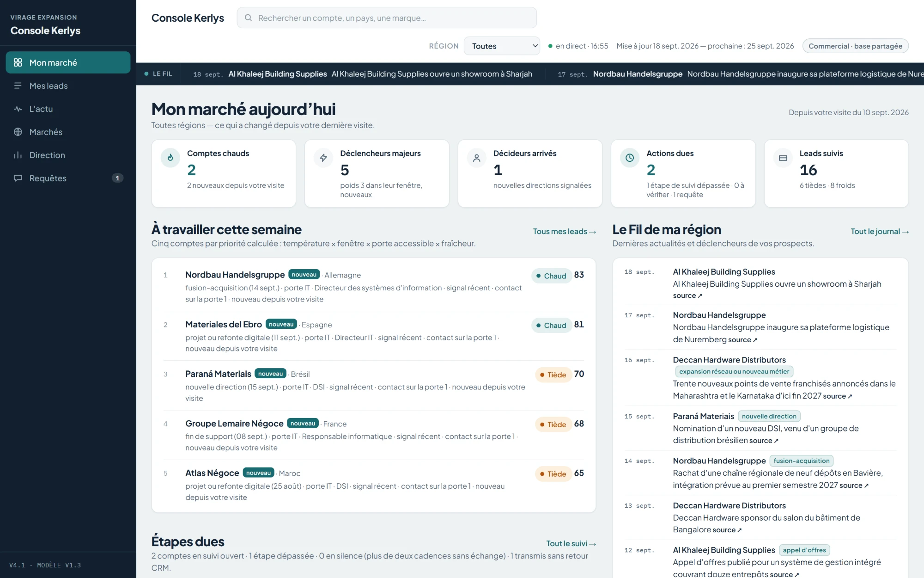
Task: Open source link for Deccan Hardware franchise news
Action: tap(838, 396)
